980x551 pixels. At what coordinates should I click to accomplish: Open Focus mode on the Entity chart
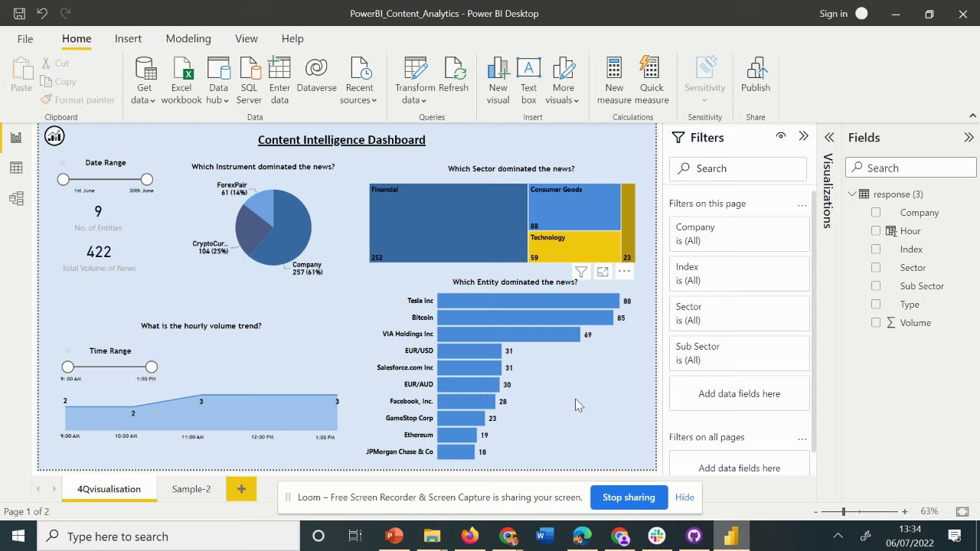click(x=603, y=272)
